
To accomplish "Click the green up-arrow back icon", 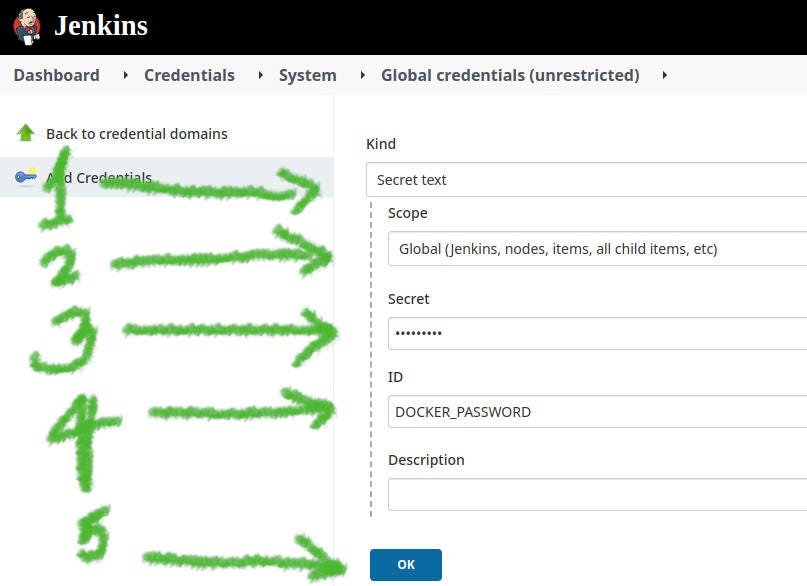I will [25, 133].
